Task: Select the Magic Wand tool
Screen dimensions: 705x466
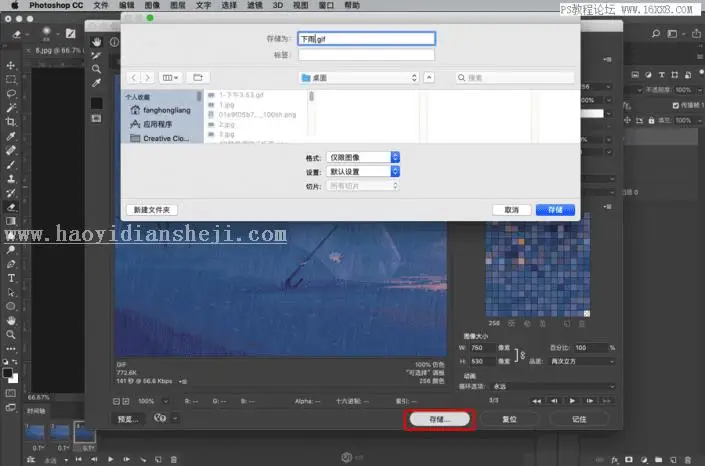Action: click(11, 108)
